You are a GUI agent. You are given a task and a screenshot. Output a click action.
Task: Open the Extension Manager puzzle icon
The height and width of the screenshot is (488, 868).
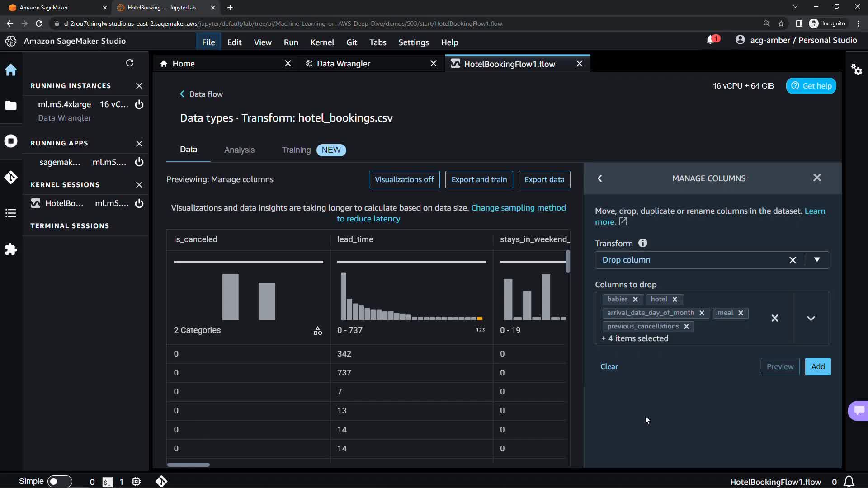click(x=11, y=249)
